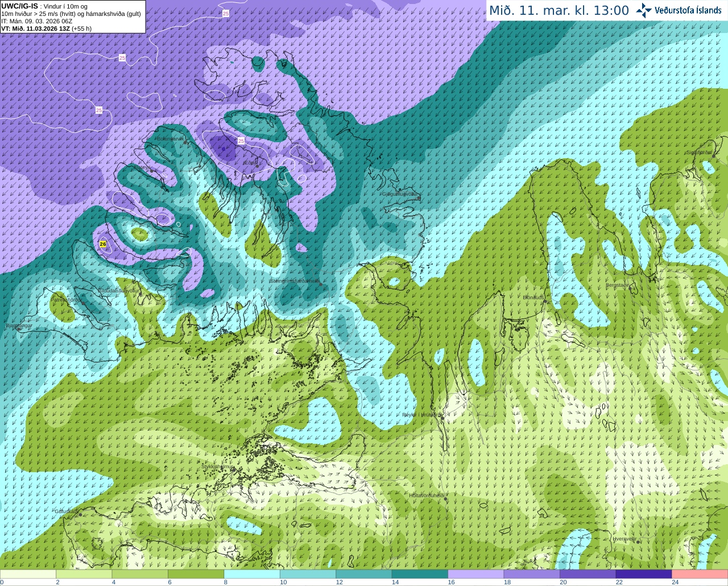Click the Gufuskálar station label
728x586 pixels.
[66, 511]
